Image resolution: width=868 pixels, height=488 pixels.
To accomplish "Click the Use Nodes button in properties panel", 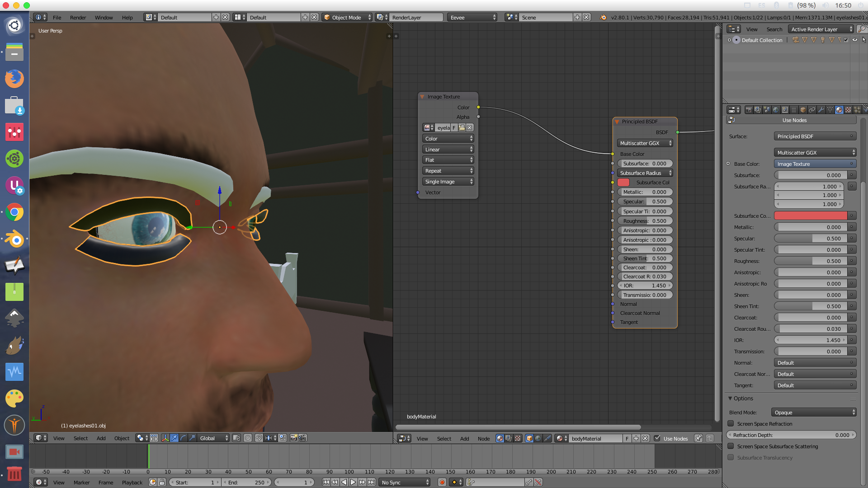I will pos(794,120).
